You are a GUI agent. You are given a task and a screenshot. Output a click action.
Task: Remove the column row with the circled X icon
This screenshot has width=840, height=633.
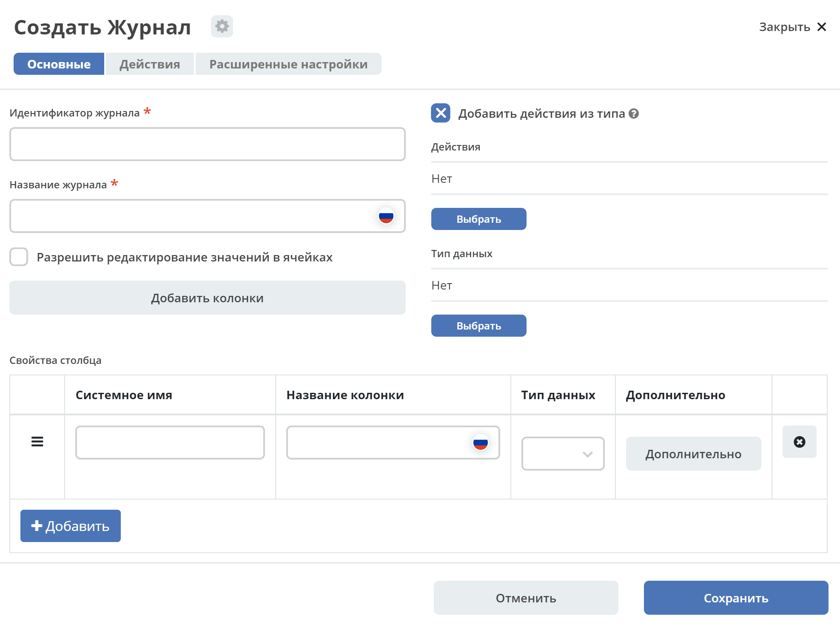(x=800, y=442)
